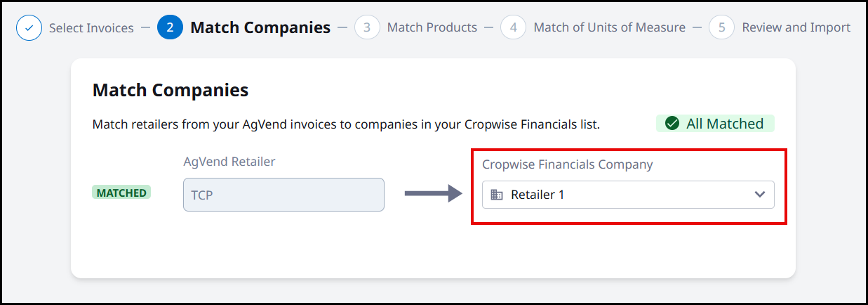Click the Cropwise Financials Company label
Image resolution: width=868 pixels, height=305 pixels.
point(568,164)
